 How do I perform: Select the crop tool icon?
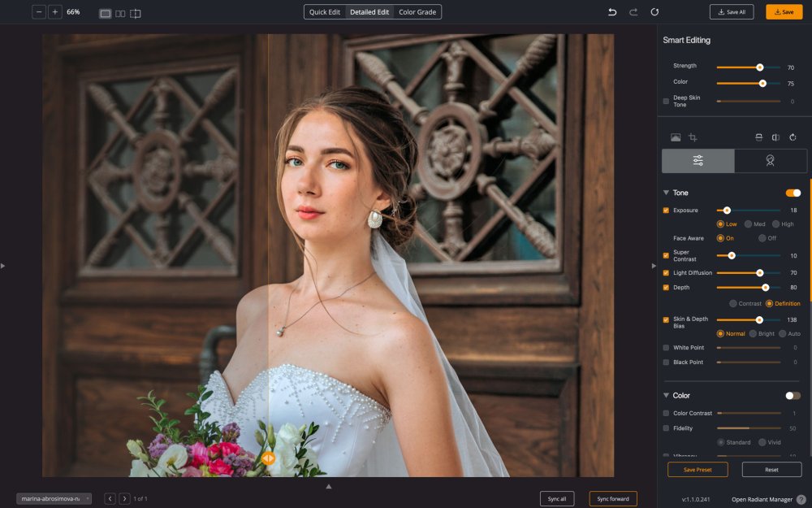[x=693, y=137]
